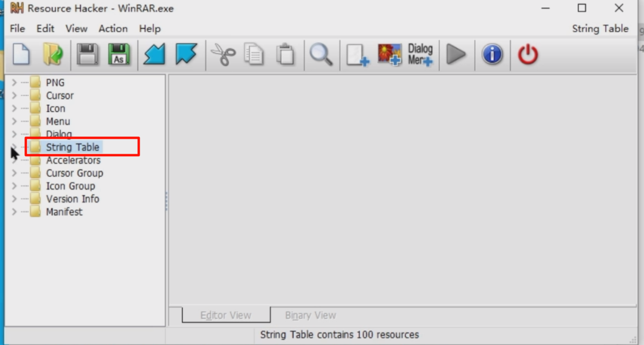This screenshot has width=644, height=345.
Task: Expand the Dialog tree node
Action: (x=14, y=134)
